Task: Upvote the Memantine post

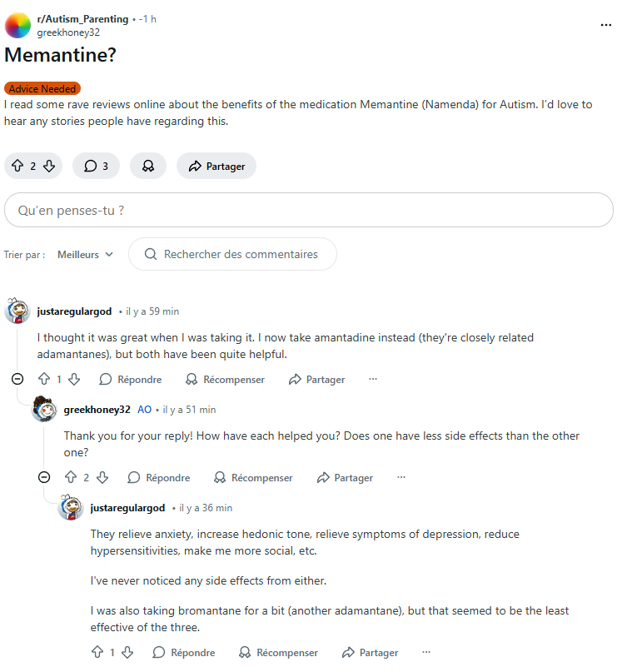Action: (x=17, y=166)
